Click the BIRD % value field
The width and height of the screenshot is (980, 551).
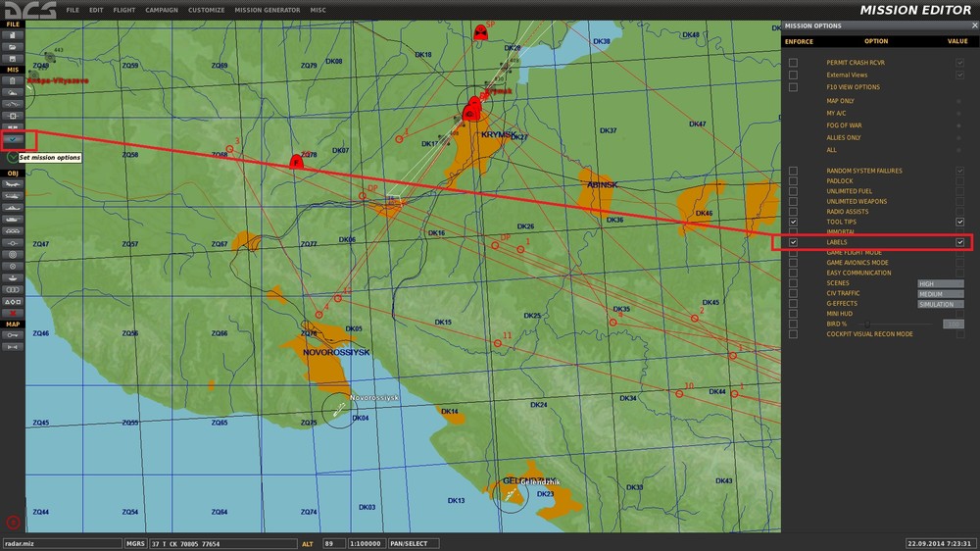click(954, 324)
